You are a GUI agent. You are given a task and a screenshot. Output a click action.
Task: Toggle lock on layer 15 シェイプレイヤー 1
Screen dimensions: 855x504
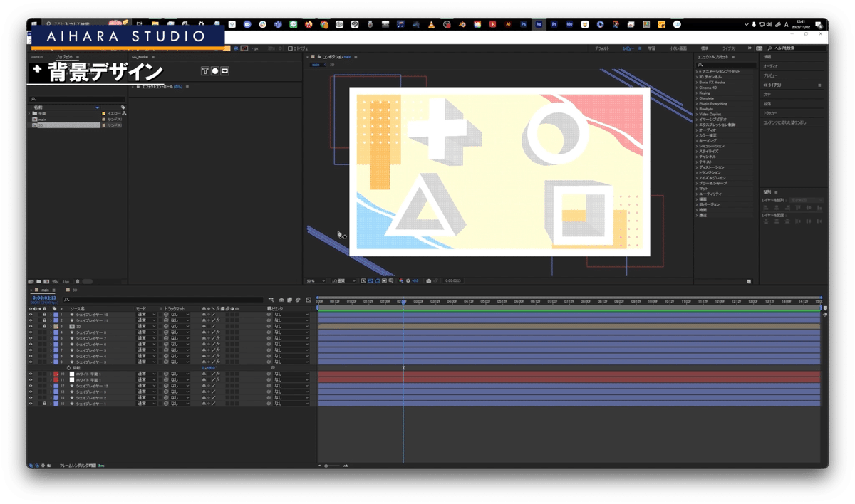tap(44, 404)
